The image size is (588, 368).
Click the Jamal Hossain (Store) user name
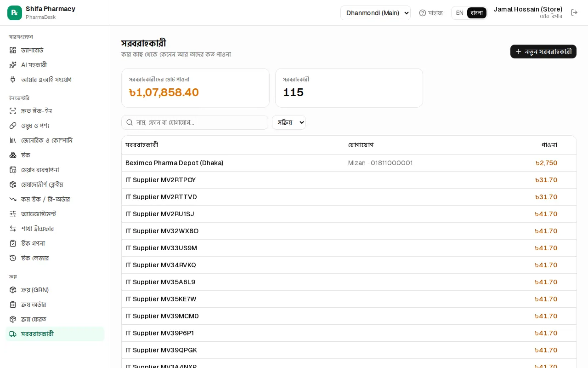(x=528, y=9)
